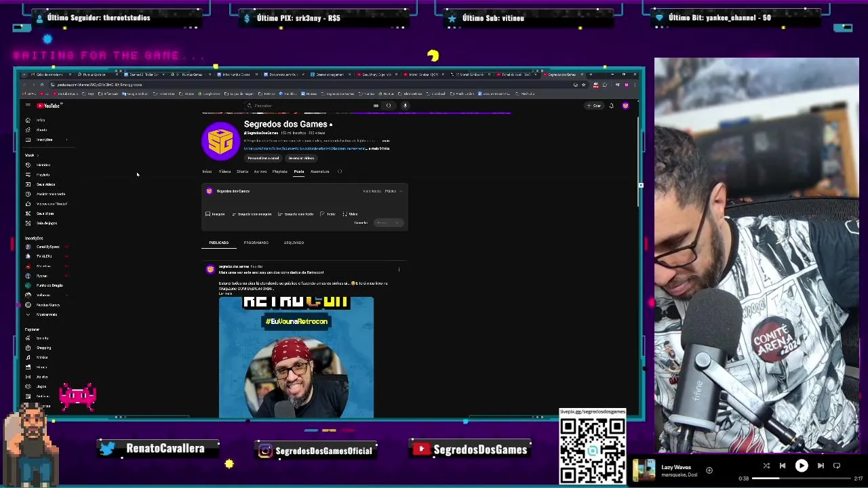Switch to the Shorts channel tab

pyautogui.click(x=242, y=171)
